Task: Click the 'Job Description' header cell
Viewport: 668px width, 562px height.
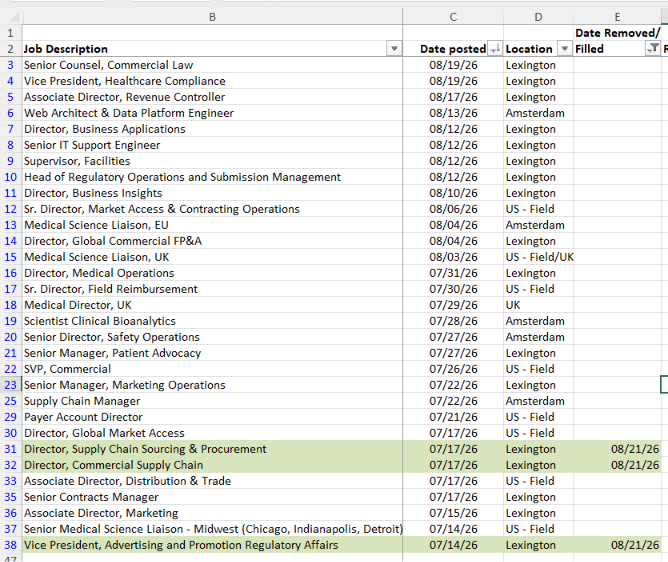Action: click(x=212, y=49)
